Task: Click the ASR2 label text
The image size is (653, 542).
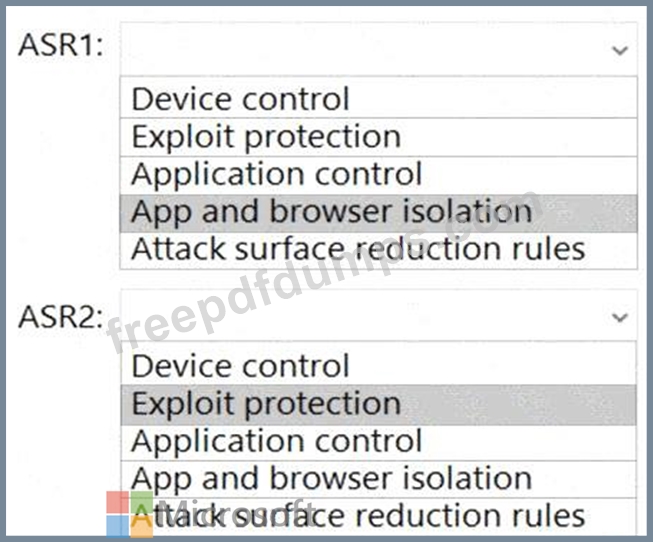Action: click(x=61, y=316)
